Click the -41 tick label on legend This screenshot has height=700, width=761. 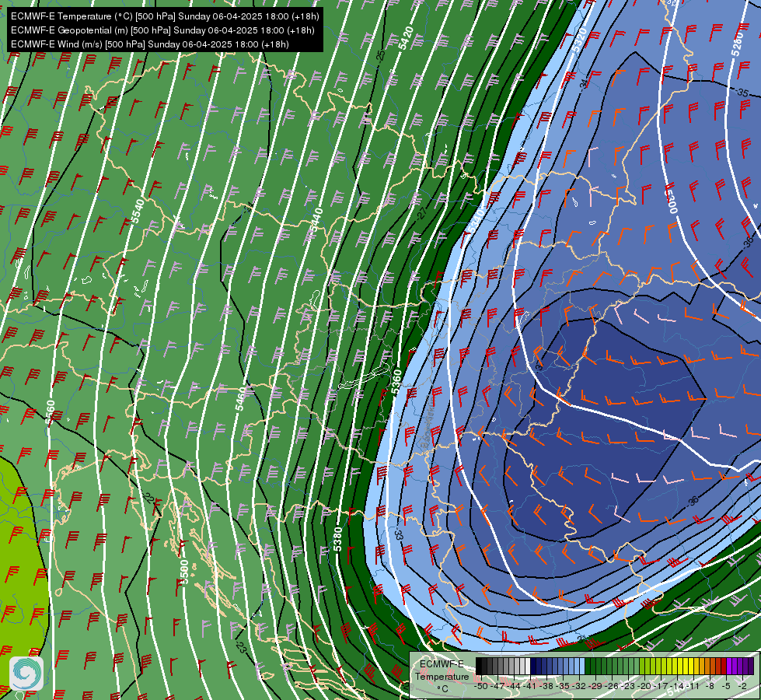(529, 685)
